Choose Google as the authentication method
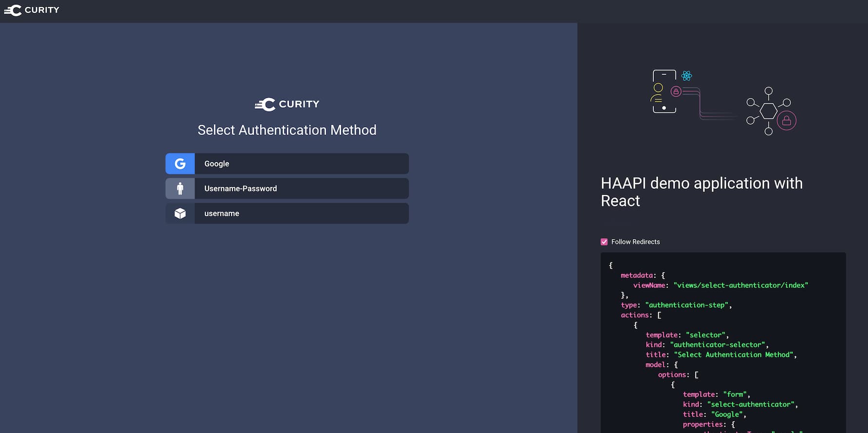 coord(287,164)
